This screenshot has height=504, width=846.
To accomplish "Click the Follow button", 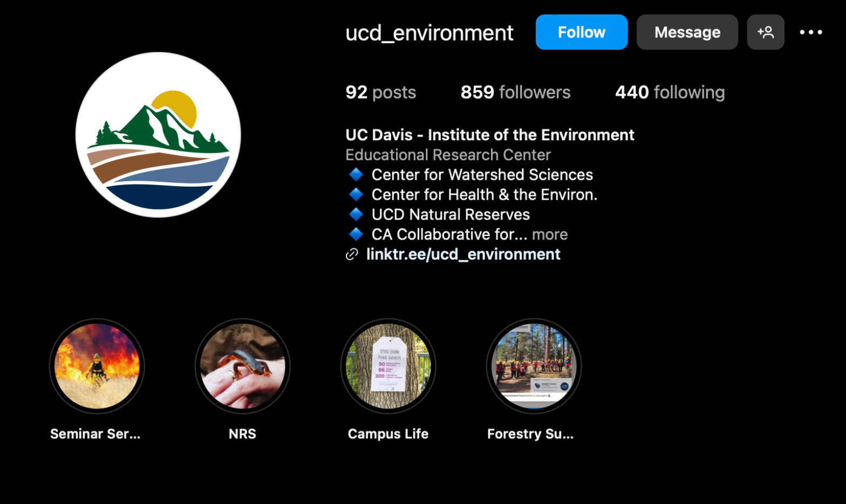I will pos(581,32).
